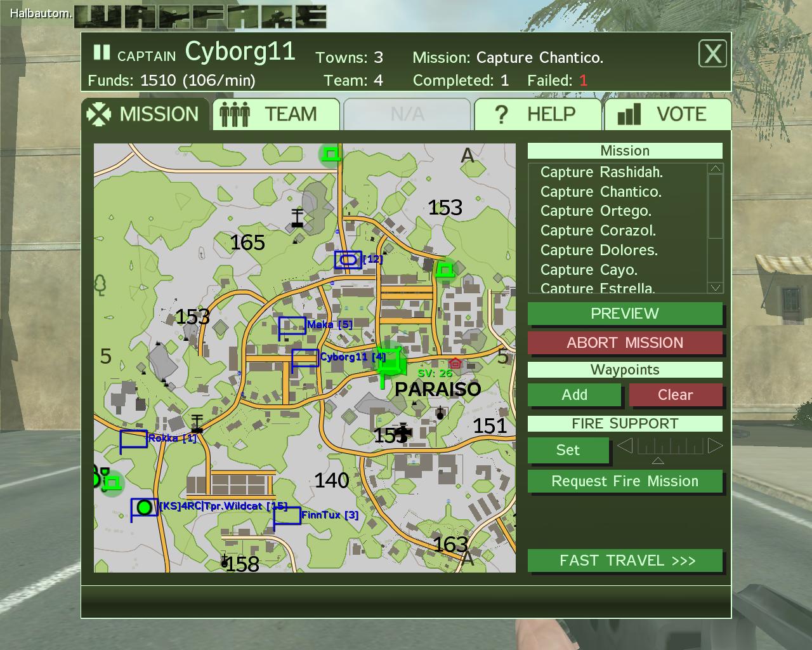
Task: Click the radio mast symbol near Rekka
Action: [x=197, y=423]
